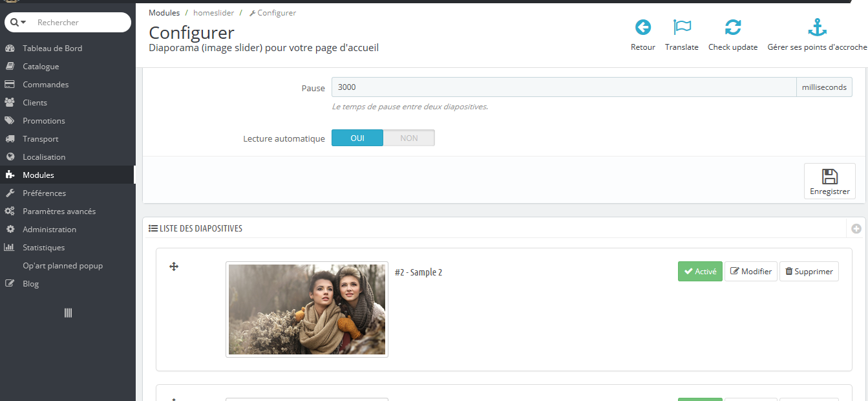Toggle the Activé status of Sample 2
868x401 pixels.
(700, 272)
